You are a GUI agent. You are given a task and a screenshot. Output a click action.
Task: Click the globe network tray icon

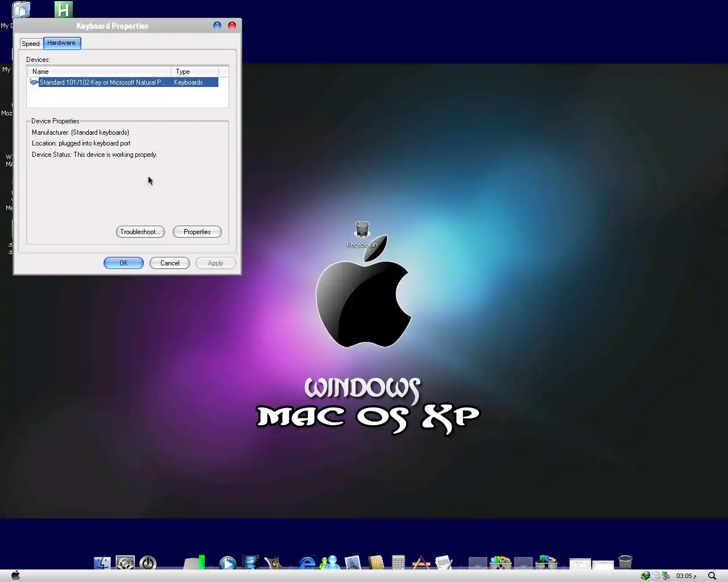(646, 576)
